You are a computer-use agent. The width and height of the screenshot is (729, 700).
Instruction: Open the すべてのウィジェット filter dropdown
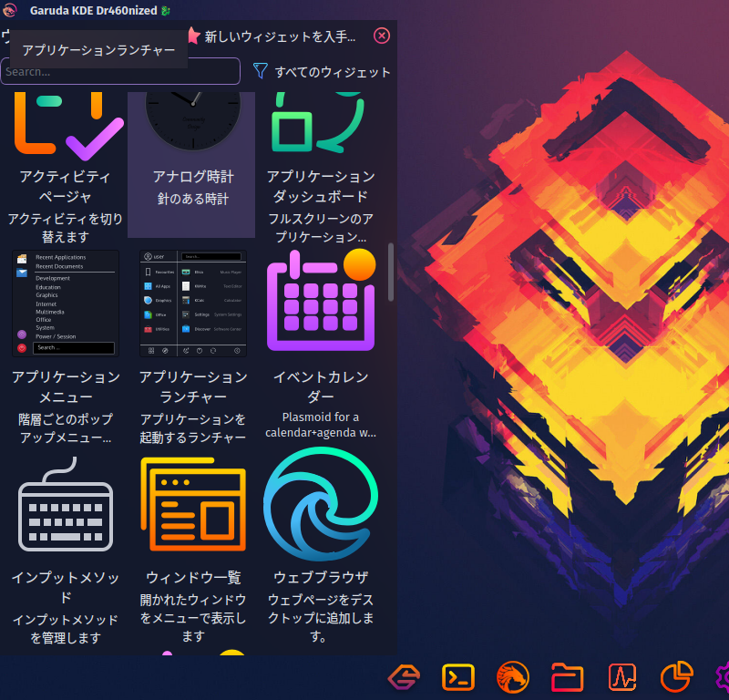point(322,72)
